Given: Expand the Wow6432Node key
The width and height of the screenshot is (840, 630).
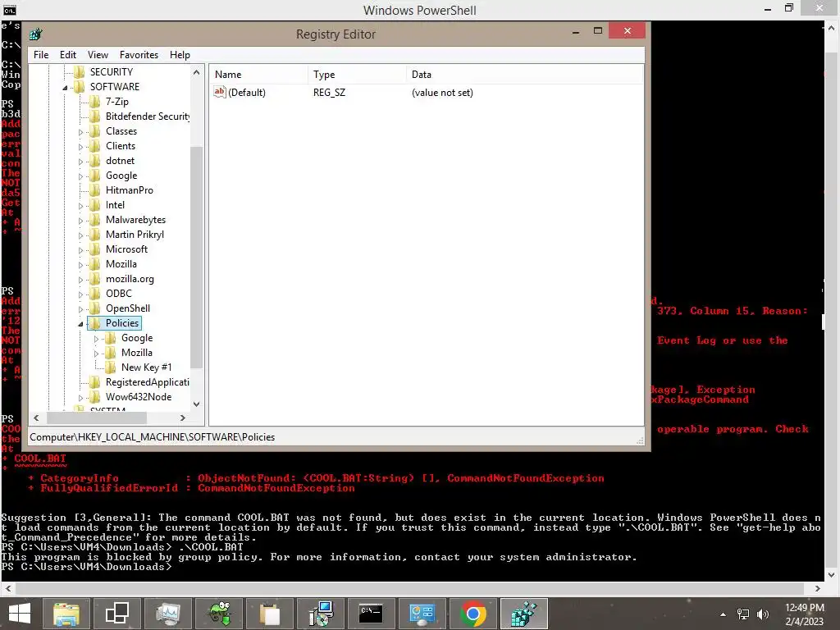Looking at the screenshot, I should (x=80, y=398).
